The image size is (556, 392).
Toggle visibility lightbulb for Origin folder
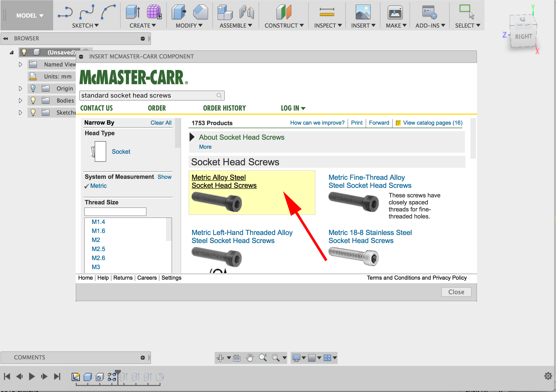pos(33,88)
